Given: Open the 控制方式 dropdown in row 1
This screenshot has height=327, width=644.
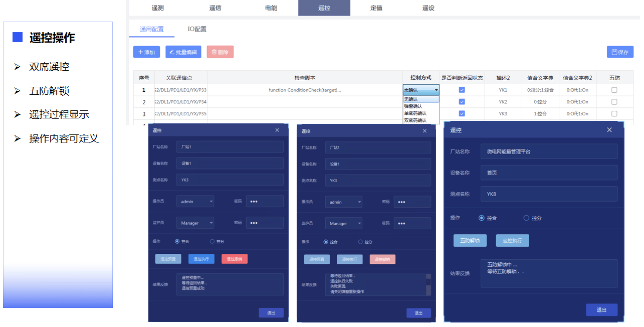Looking at the screenshot, I should (421, 90).
